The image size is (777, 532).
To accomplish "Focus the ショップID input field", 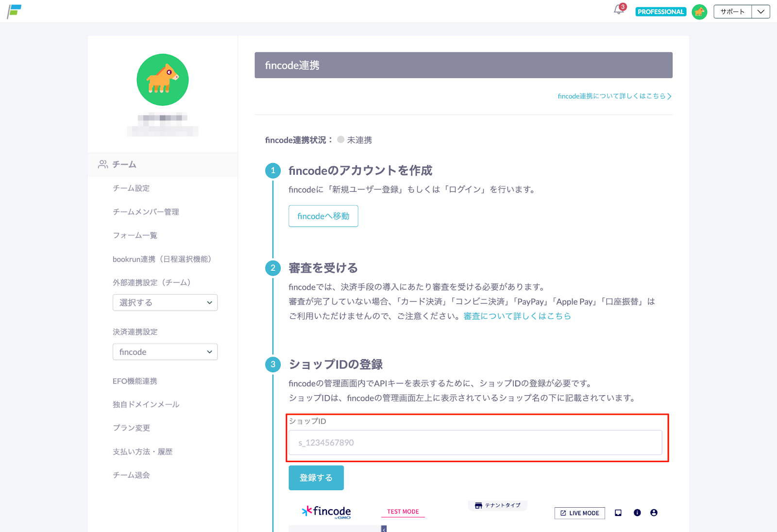I will pyautogui.click(x=475, y=443).
